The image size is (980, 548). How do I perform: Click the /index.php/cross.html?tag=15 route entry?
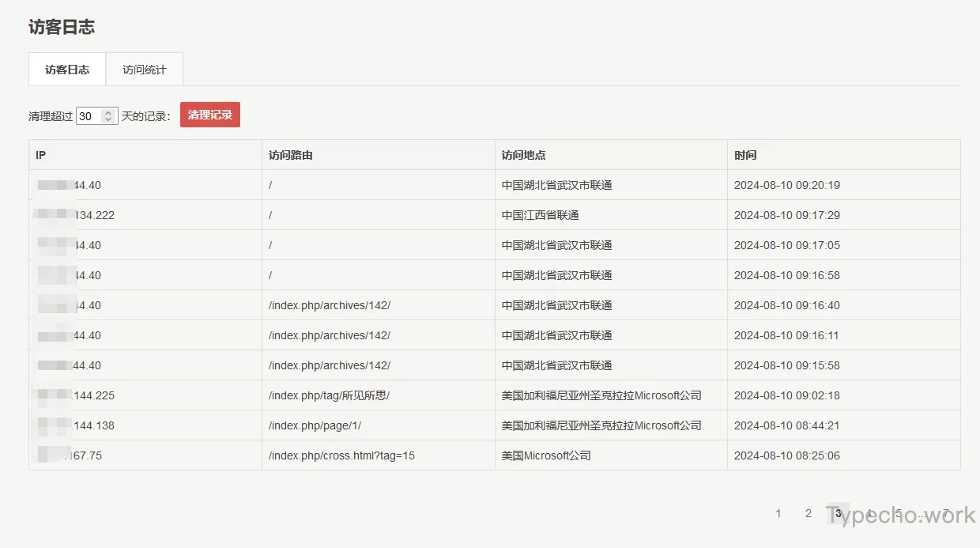click(341, 455)
